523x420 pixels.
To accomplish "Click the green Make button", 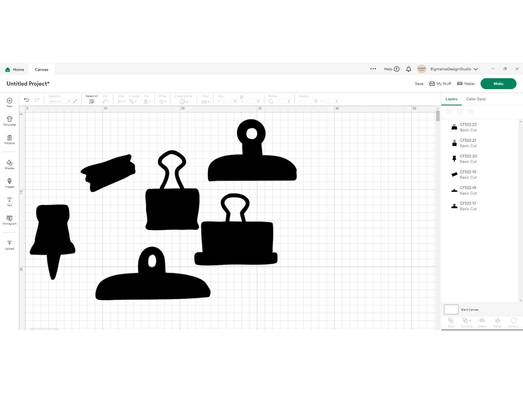I will point(498,84).
